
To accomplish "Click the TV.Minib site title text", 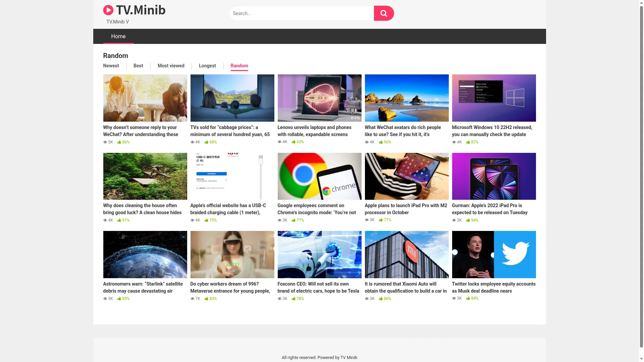I will [x=141, y=10].
